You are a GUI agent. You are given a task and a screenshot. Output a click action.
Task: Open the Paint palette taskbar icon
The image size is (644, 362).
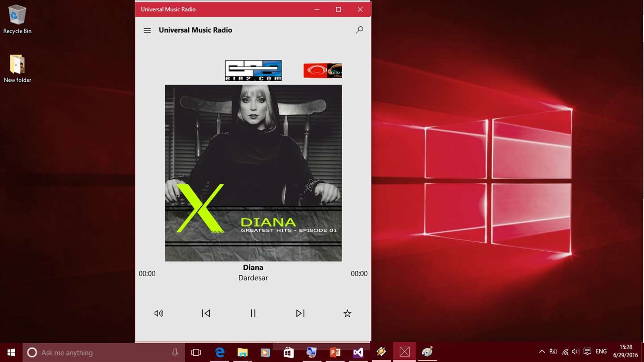click(428, 353)
